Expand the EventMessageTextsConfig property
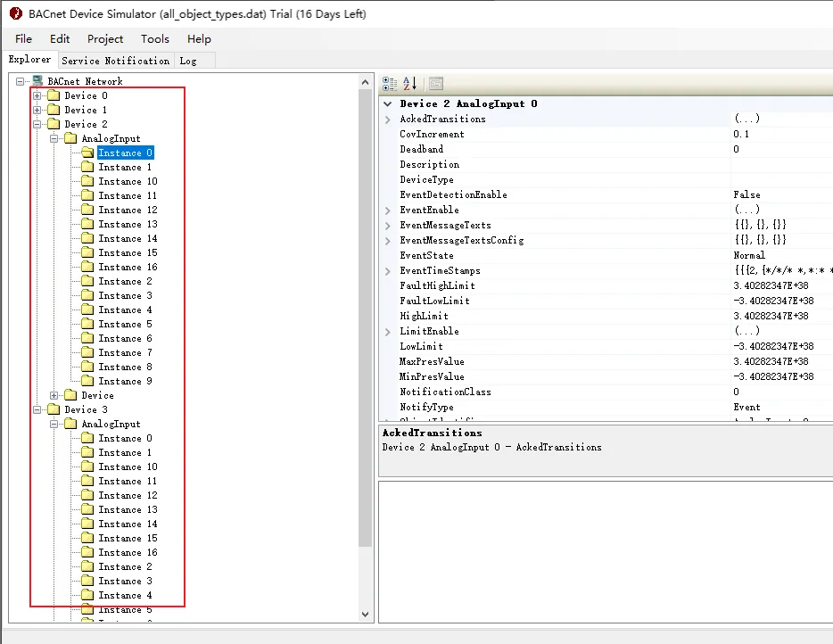Screen dimensions: 833x644 click(388, 241)
